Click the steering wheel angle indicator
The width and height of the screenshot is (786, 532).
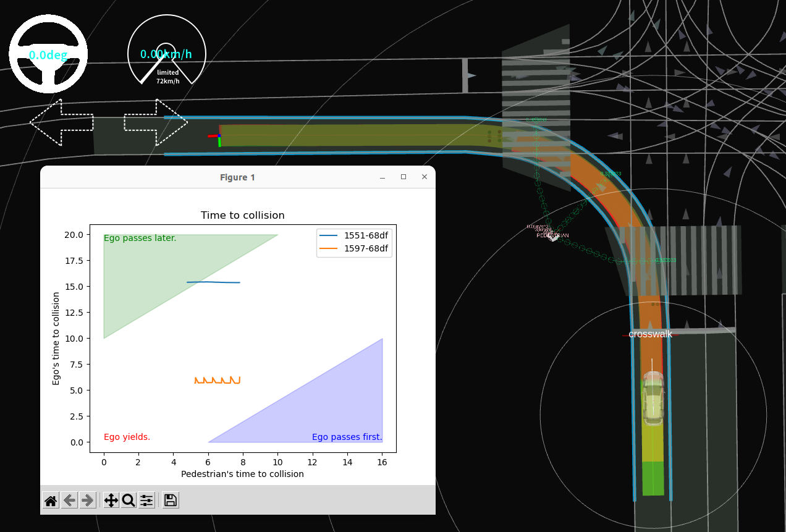click(x=48, y=55)
